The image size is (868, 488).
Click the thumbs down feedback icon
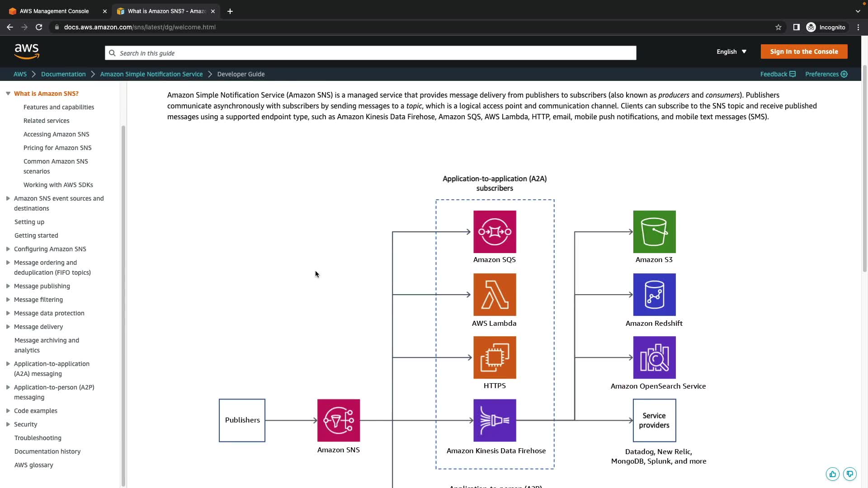coord(849,474)
